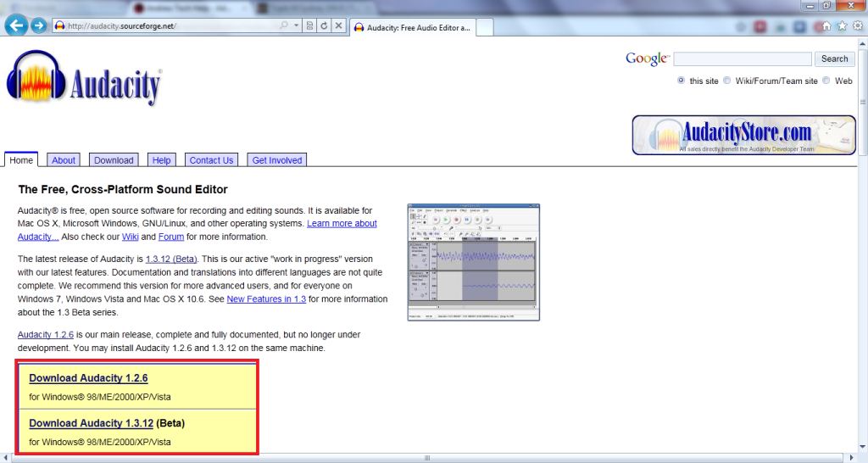Click the vertical scrollbar up arrow

(862, 42)
